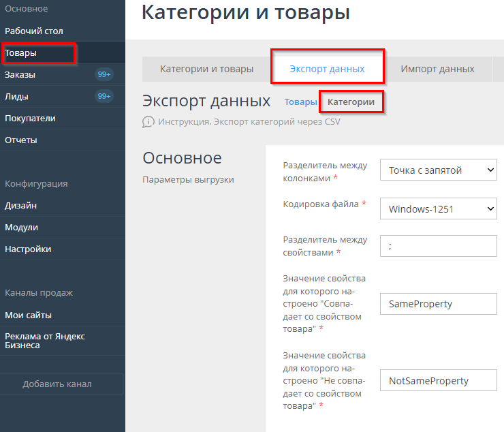Screen dimensions: 504x432
Task: Click the NotSameProperty input field
Action: click(439, 381)
